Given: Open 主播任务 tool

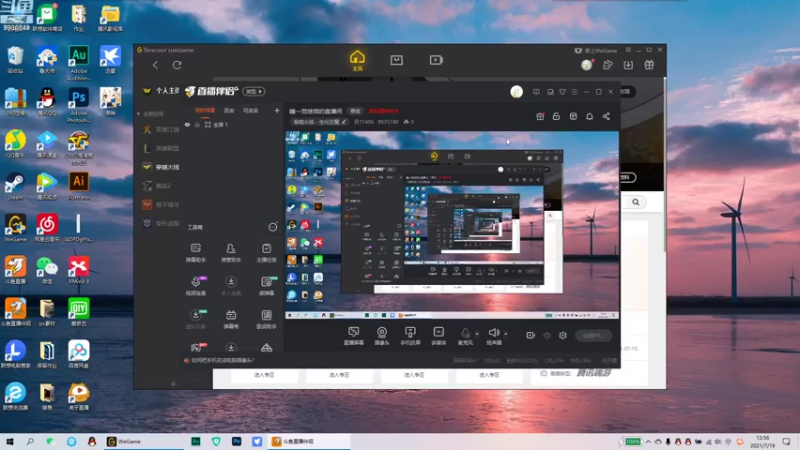Looking at the screenshot, I should pyautogui.click(x=266, y=253).
